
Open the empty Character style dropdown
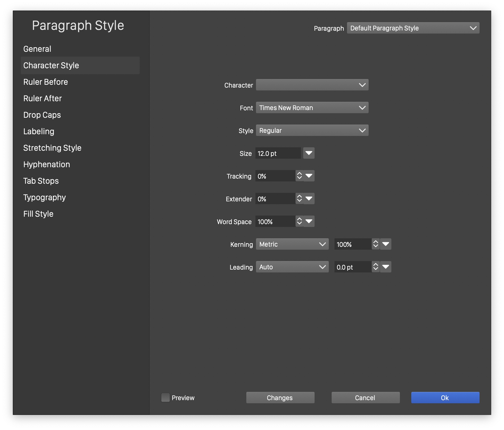pyautogui.click(x=312, y=85)
